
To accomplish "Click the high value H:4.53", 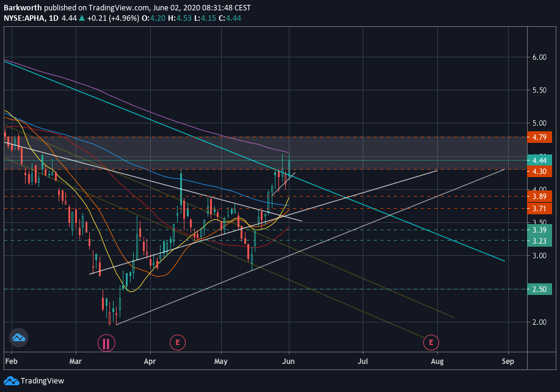I will click(x=180, y=18).
